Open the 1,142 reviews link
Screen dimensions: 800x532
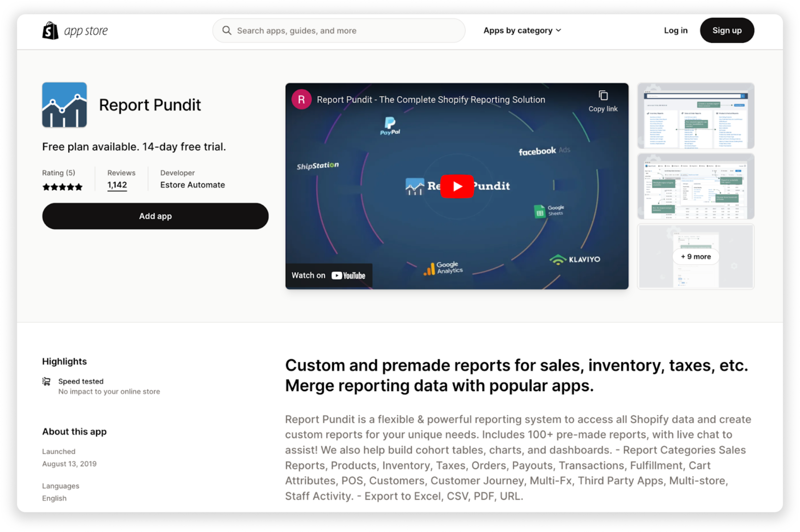117,185
